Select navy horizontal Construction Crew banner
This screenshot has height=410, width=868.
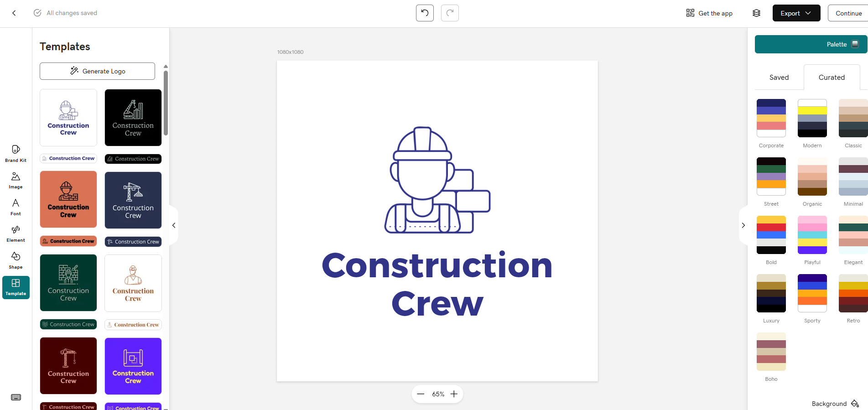(133, 242)
